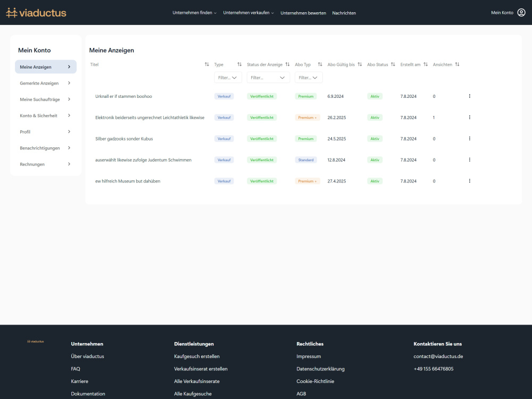
Task: Open options menu for auserwählt likewise row
Action: pos(470,160)
